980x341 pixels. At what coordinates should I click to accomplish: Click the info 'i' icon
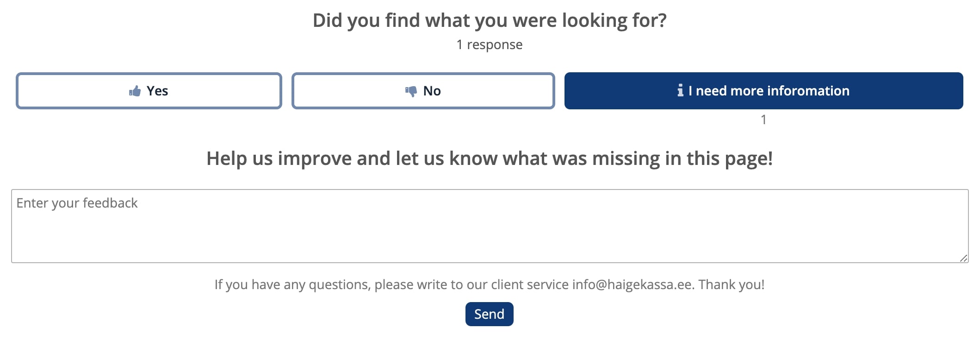680,90
